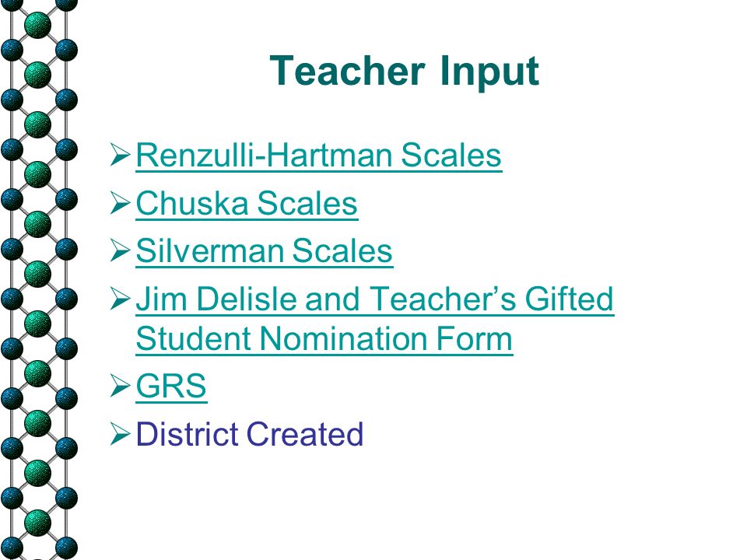
Task: Click the Student Nomination Form link line
Action: coord(324,338)
